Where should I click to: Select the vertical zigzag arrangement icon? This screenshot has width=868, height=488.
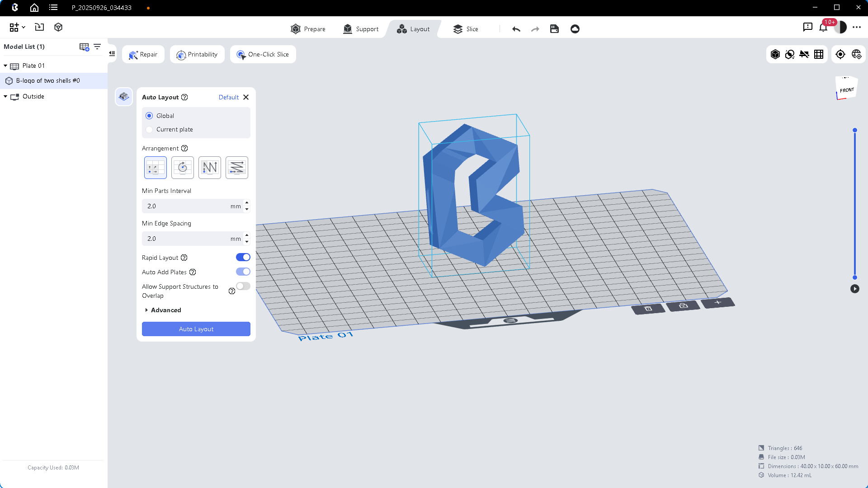click(210, 168)
